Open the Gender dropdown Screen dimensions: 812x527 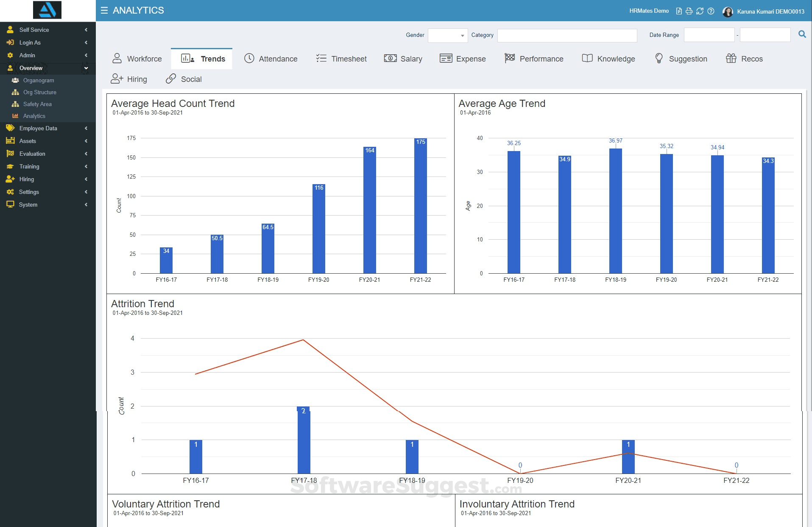coord(447,36)
